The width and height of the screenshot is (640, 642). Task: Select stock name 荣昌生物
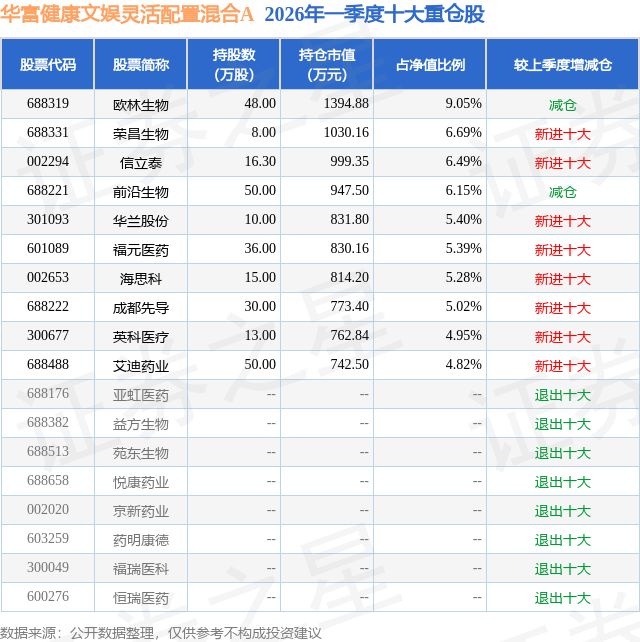pos(141,134)
